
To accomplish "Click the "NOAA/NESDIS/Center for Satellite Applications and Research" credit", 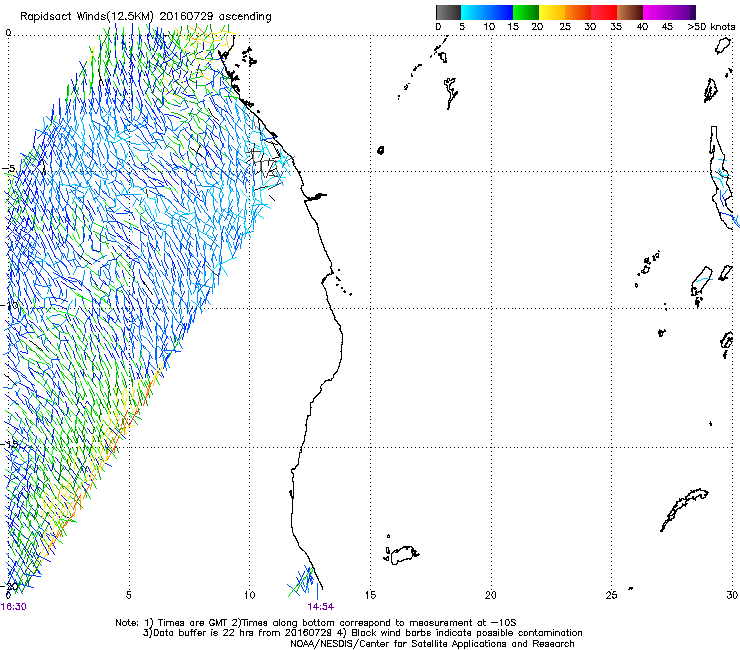I will (432, 644).
